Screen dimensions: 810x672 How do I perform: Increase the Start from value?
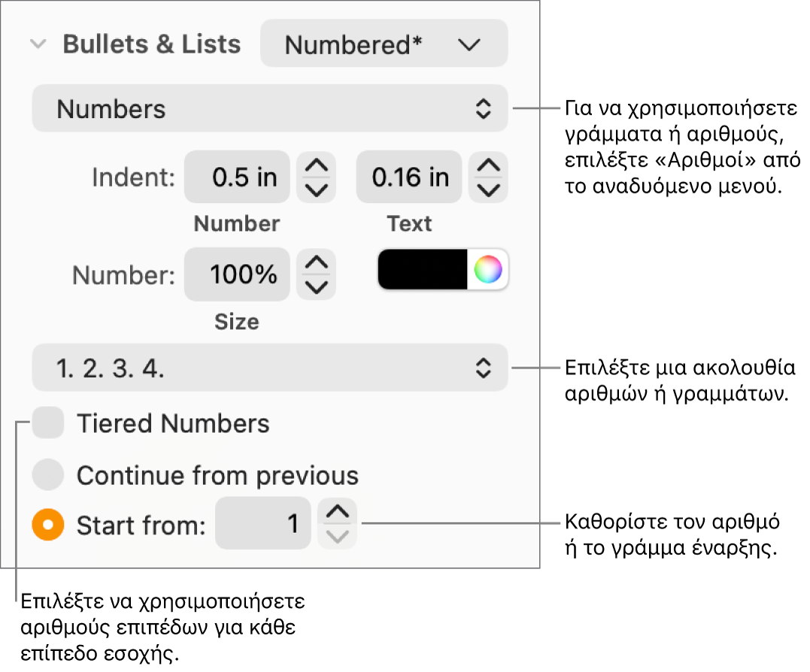(x=338, y=513)
